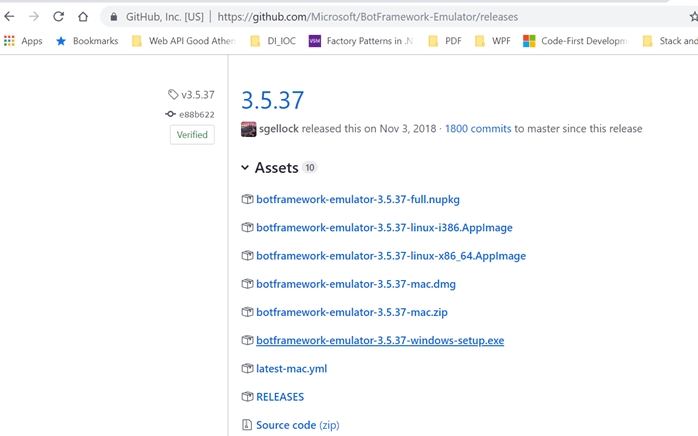Download botframework-emulator-3.5.37-mac.dmg
The image size is (698, 436).
click(x=356, y=284)
